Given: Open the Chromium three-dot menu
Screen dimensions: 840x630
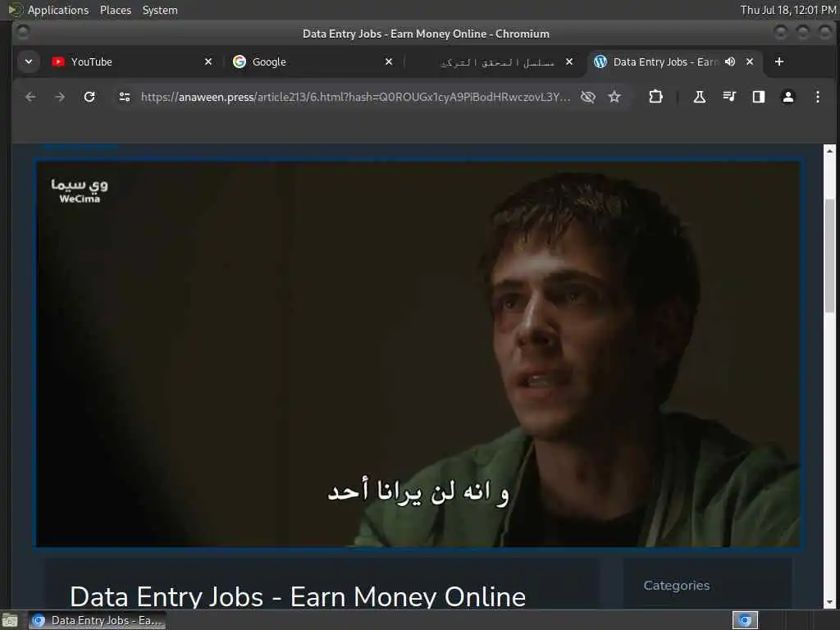Looking at the screenshot, I should point(818,97).
